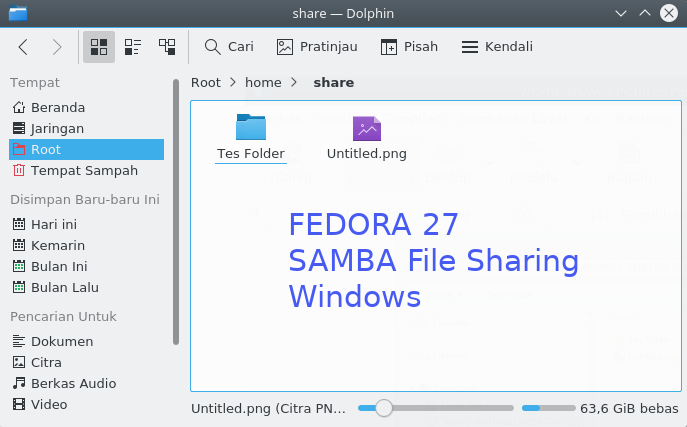Viewport: 687px width, 427px height.
Task: Click the free disk space bar
Action: tap(549, 408)
